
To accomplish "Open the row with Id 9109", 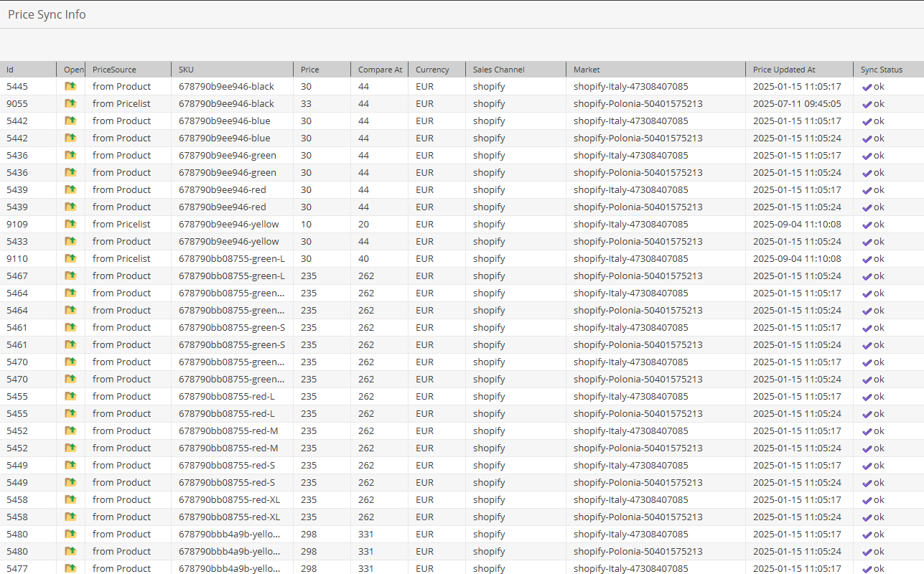I will click(70, 224).
